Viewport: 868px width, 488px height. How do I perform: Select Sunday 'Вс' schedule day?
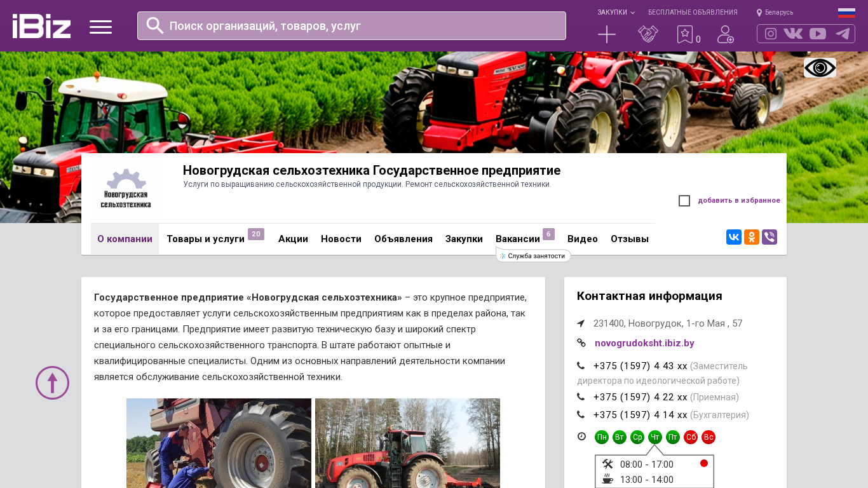point(709,437)
